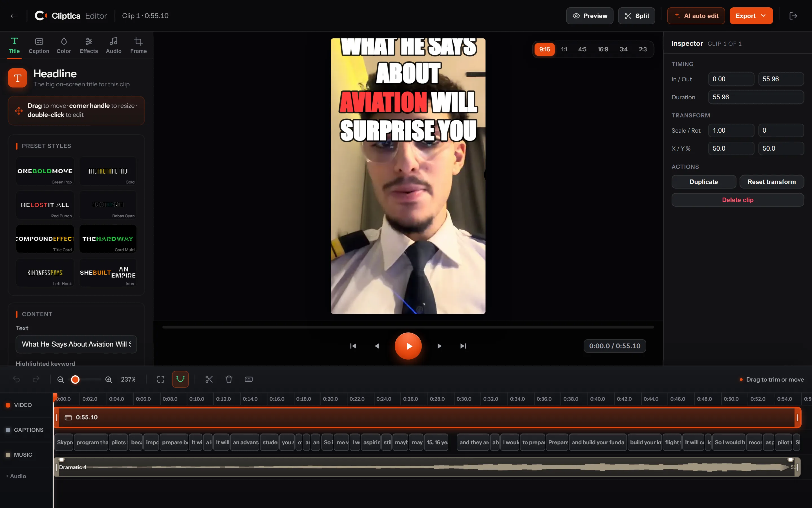
Task: Apply Bebas Cyan preset style
Action: pyautogui.click(x=108, y=205)
